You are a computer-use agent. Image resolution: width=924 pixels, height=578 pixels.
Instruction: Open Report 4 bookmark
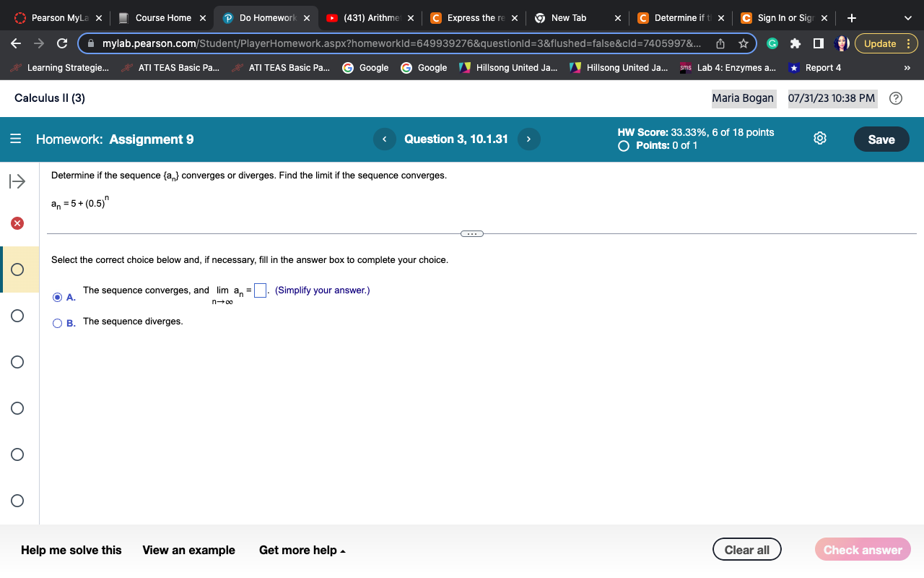pyautogui.click(x=815, y=68)
